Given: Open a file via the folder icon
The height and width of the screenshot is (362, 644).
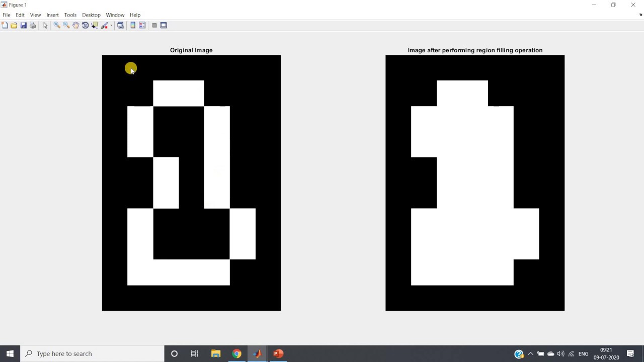Looking at the screenshot, I should pos(14,25).
